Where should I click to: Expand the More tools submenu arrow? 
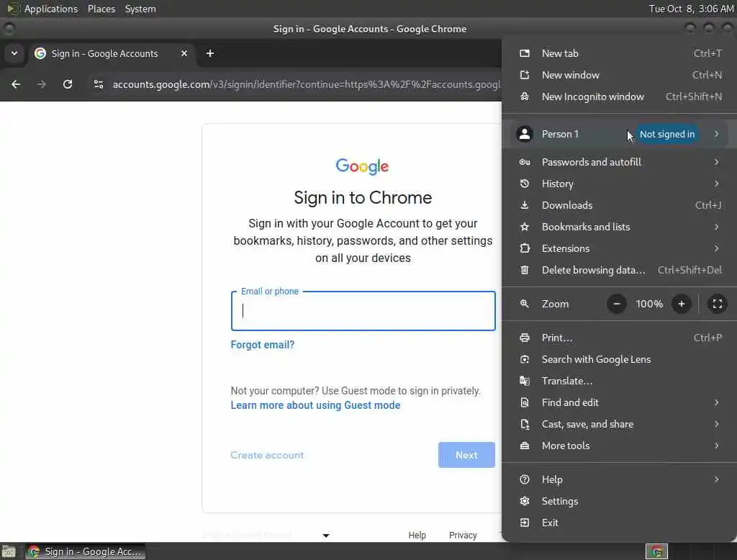717,446
